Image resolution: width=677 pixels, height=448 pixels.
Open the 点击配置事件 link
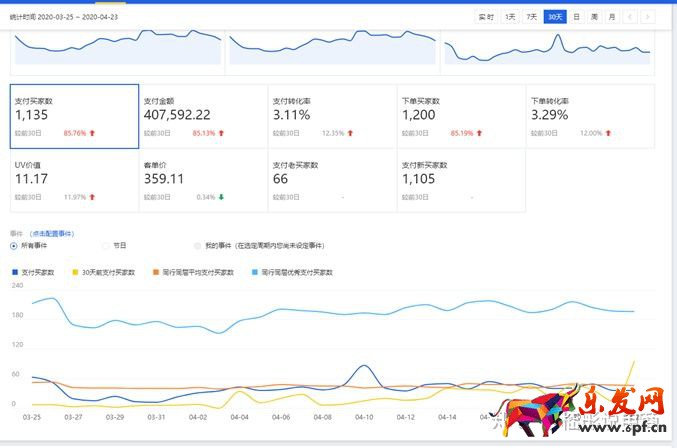pos(53,232)
